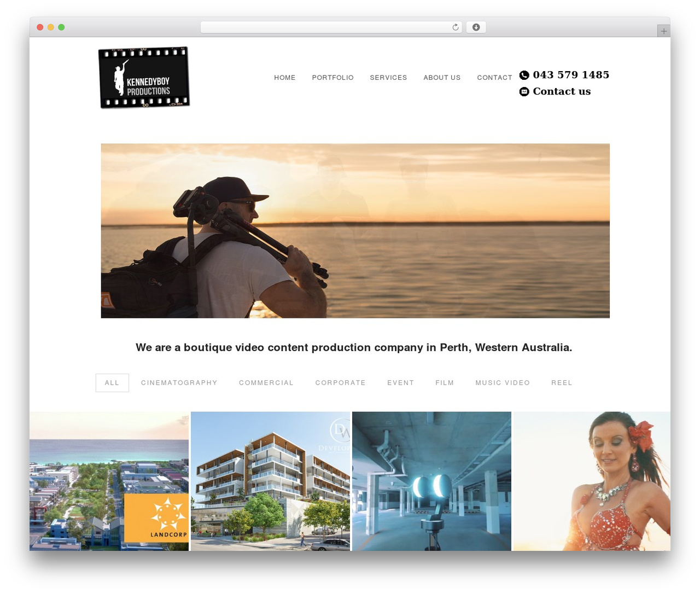Show All portfolio items
Image resolution: width=700 pixels, height=593 pixels.
click(x=112, y=383)
